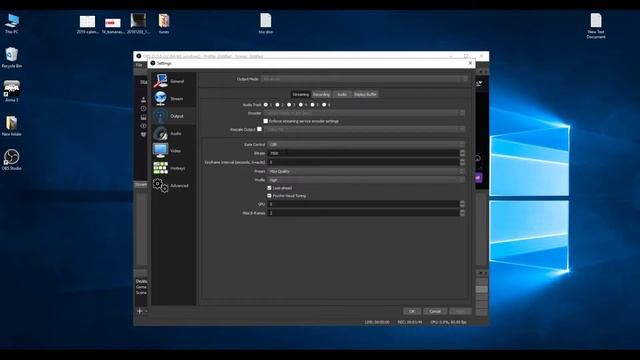Image resolution: width=640 pixels, height=360 pixels.
Task: Click add scene plus icon in OBS main window
Action: pos(140,311)
